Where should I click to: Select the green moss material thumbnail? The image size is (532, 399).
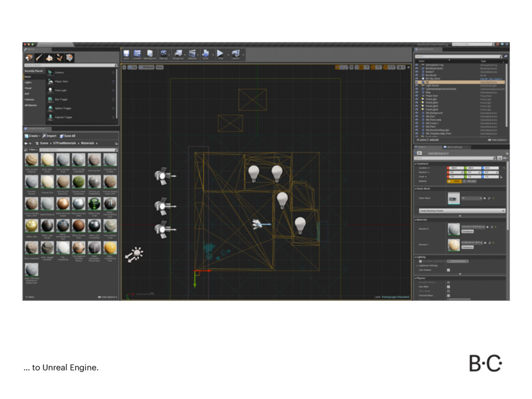pyautogui.click(x=78, y=182)
